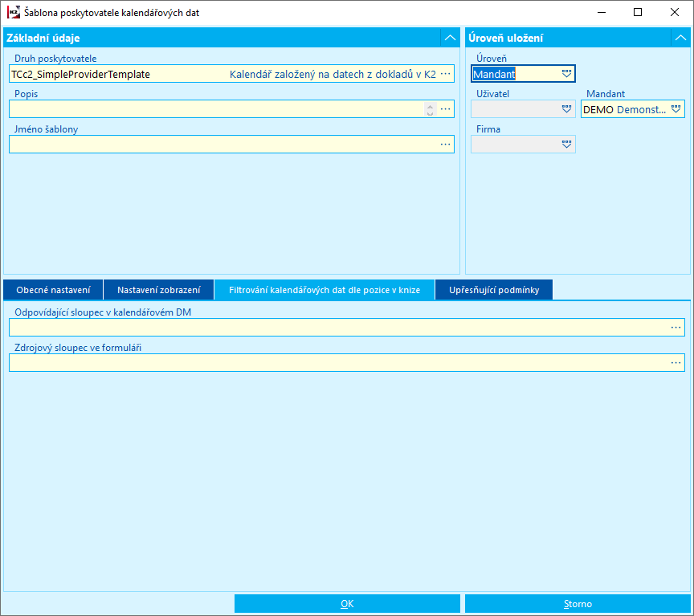Open the ellipsis editor for Popis field

(445, 109)
